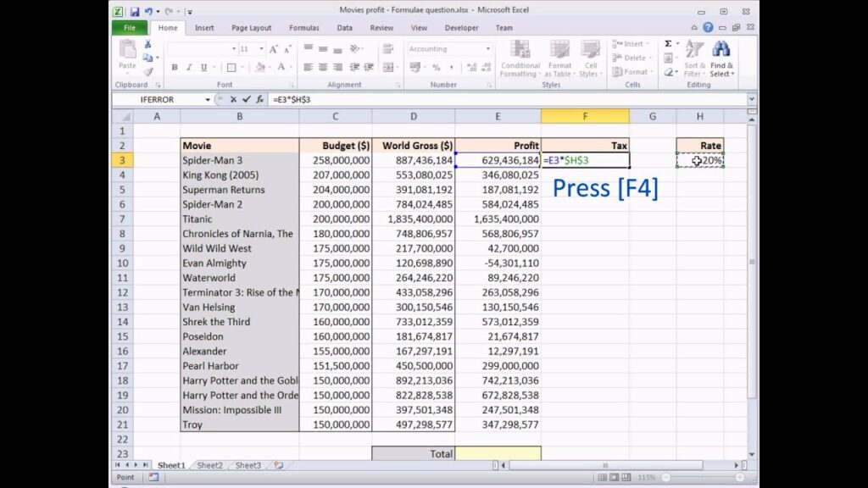This screenshot has width=868, height=488.
Task: Open the Accounting number format dropdown
Action: [x=487, y=48]
